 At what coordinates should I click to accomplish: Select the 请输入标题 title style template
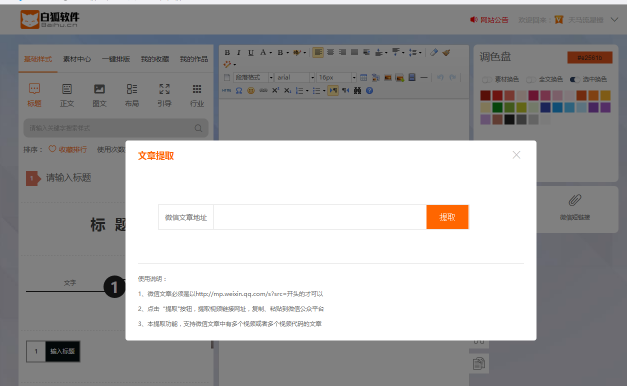(59, 178)
